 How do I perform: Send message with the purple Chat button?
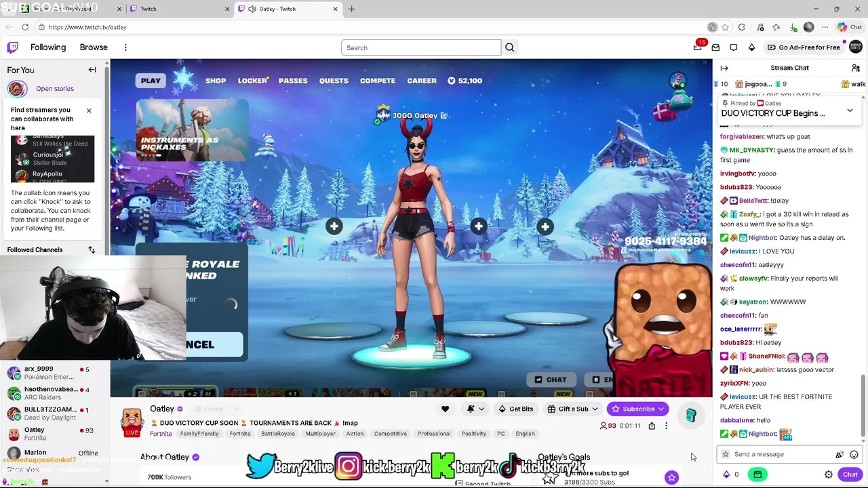[850, 474]
